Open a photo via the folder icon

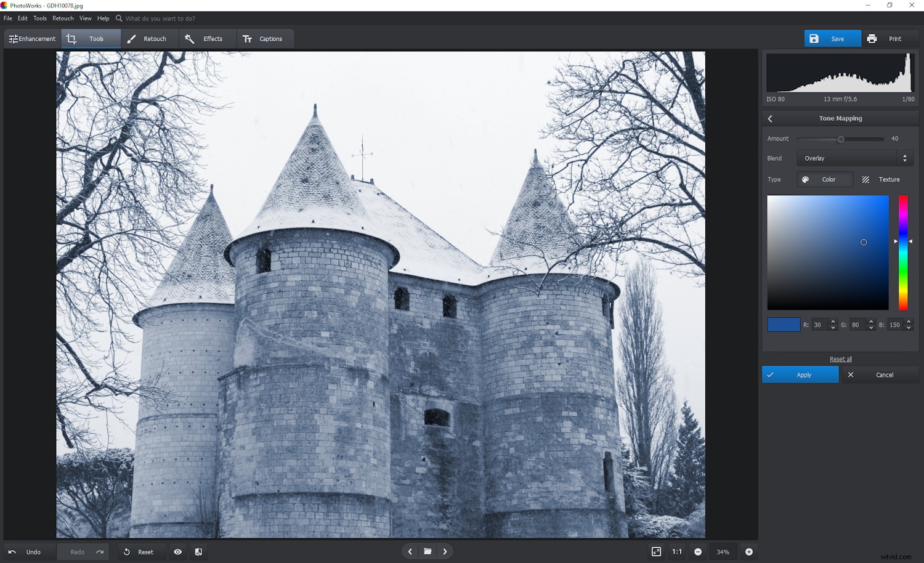(x=428, y=551)
